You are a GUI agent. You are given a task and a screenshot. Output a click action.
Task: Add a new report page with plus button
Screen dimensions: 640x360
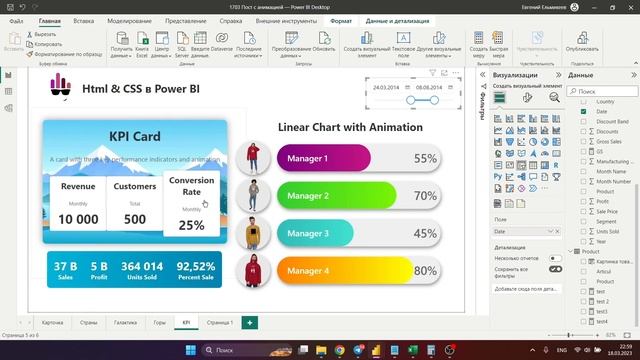point(249,322)
